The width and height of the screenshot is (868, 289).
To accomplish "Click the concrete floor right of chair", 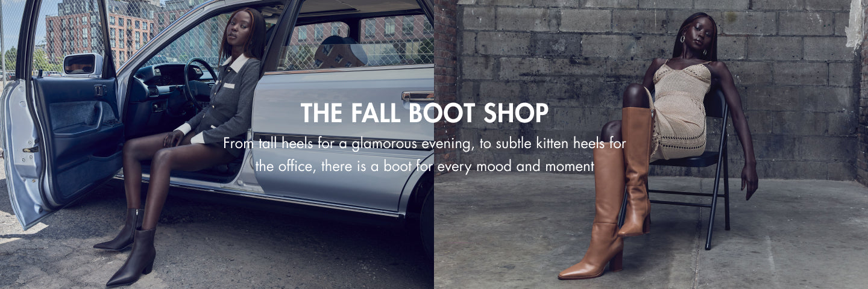I will (796, 235).
